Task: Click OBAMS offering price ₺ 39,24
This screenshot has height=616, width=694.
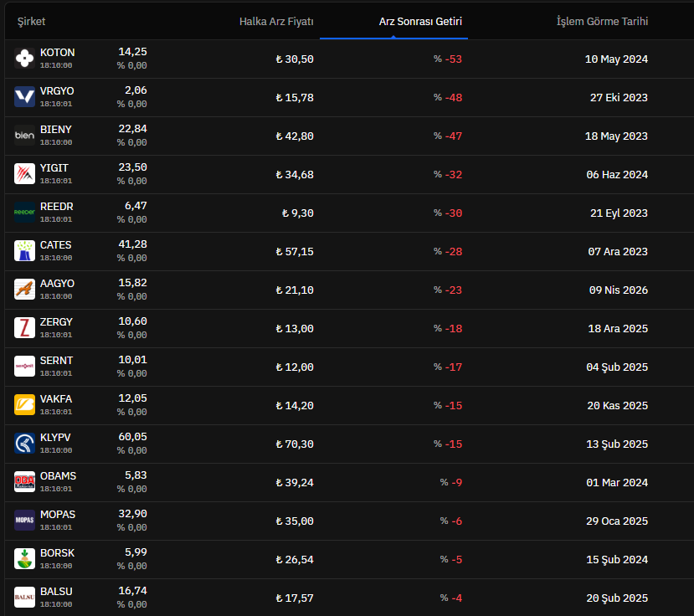Action: [x=295, y=482]
